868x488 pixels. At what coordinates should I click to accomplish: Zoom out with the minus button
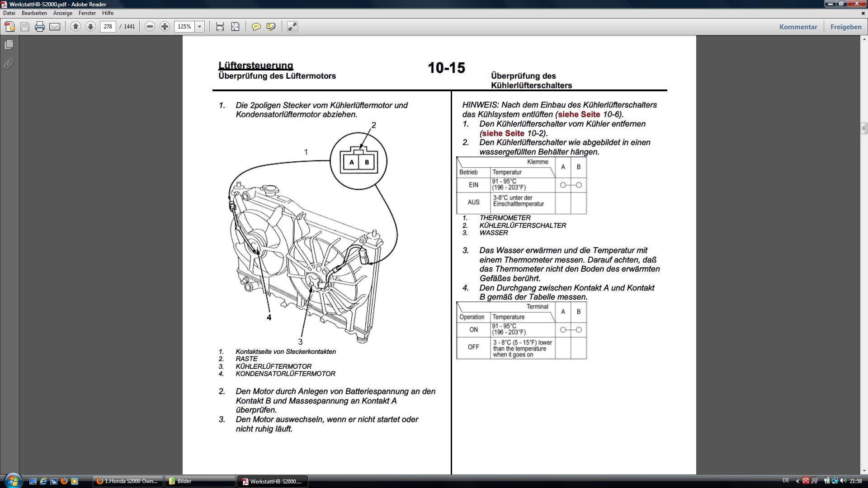click(x=150, y=27)
